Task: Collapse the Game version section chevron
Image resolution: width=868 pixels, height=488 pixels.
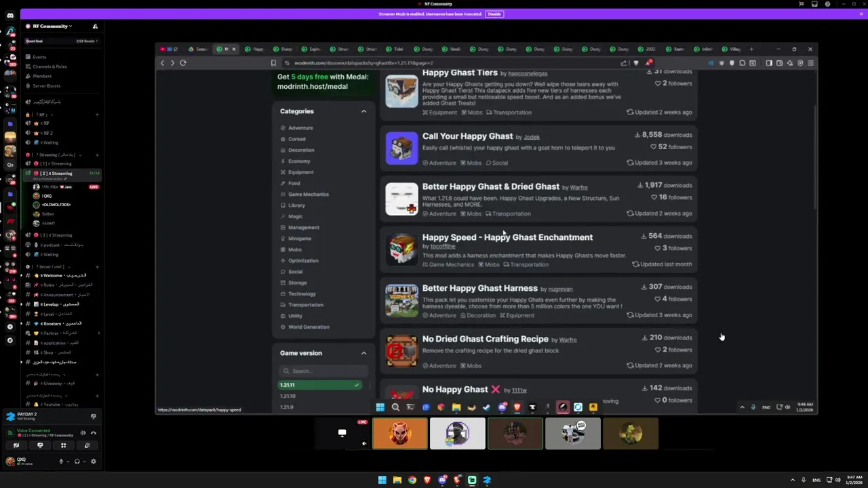Action: (x=363, y=353)
